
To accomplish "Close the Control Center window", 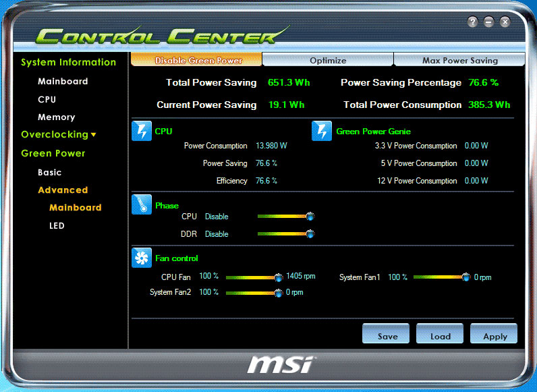I will click(505, 22).
